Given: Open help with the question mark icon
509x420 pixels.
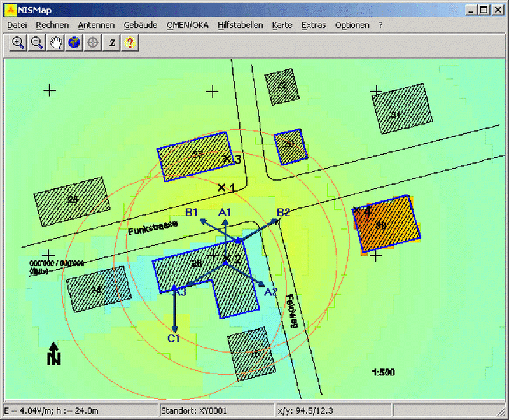Looking at the screenshot, I should pos(130,43).
